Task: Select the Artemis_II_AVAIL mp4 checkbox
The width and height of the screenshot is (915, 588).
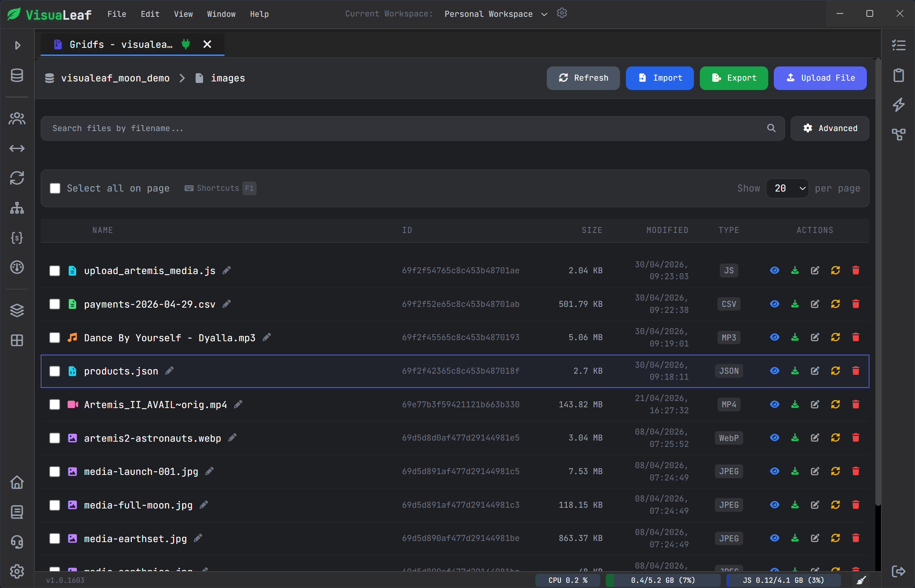Action: (x=55, y=404)
